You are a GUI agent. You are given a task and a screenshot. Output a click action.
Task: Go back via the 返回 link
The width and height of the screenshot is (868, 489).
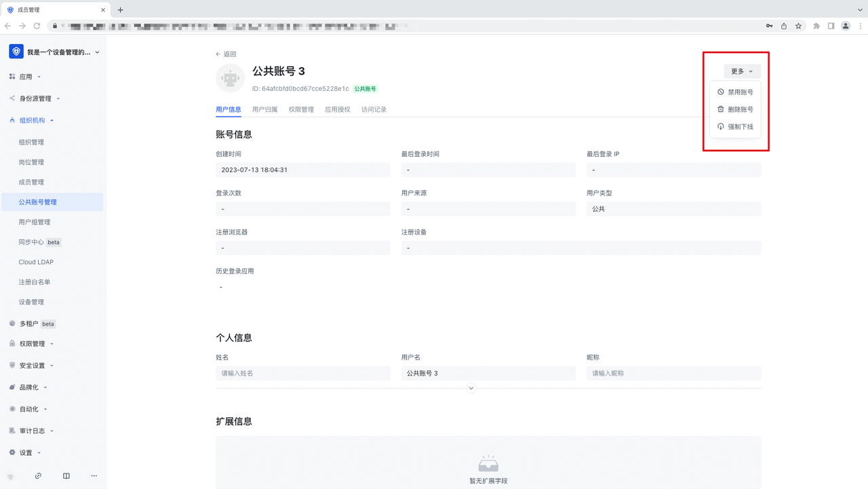[226, 54]
